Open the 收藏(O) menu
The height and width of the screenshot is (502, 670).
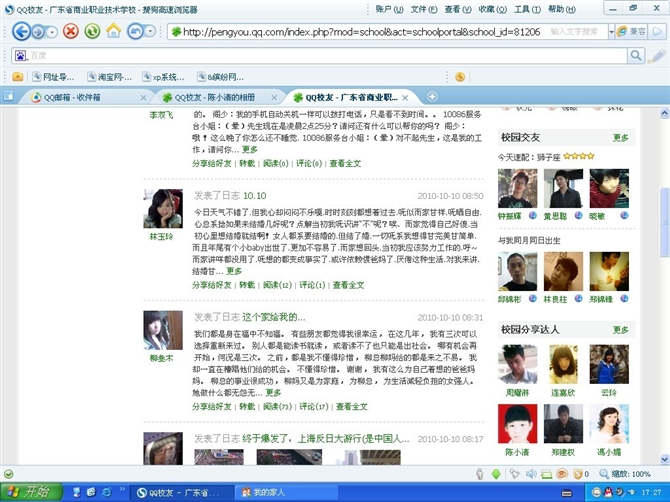[x=492, y=9]
